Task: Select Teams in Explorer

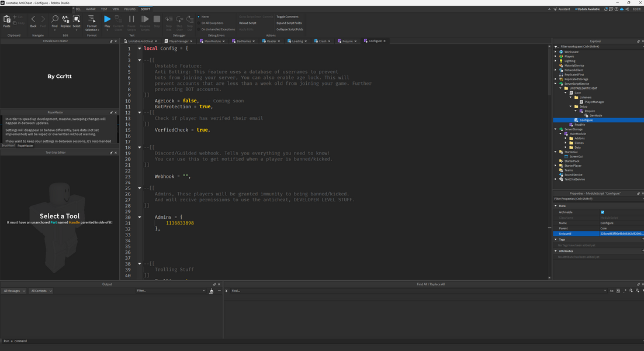Action: point(569,170)
